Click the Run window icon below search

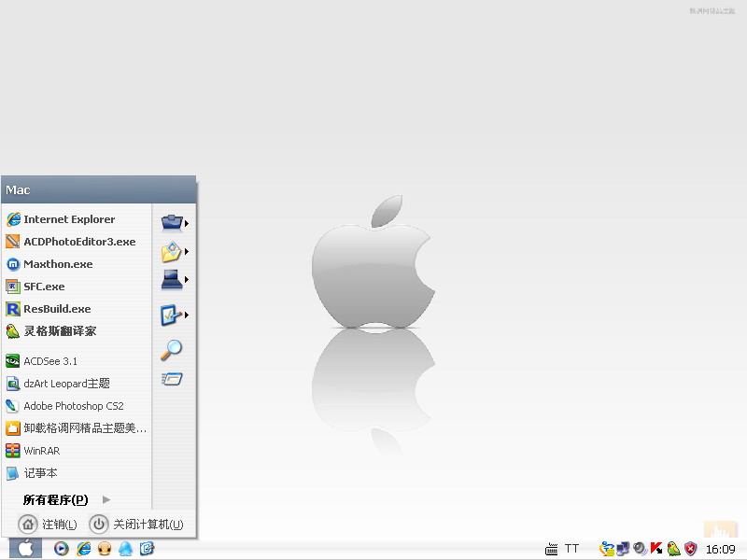pos(172,379)
